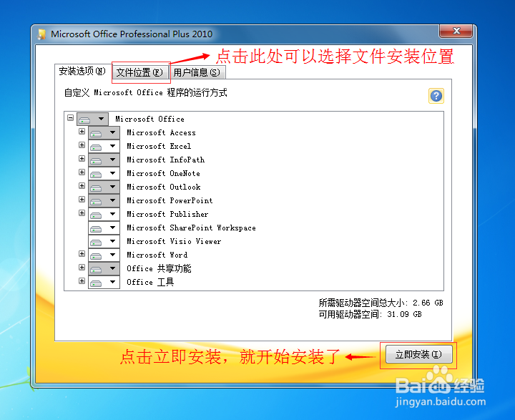Expand the Microsoft Excel node
The height and width of the screenshot is (420, 515).
(x=82, y=145)
